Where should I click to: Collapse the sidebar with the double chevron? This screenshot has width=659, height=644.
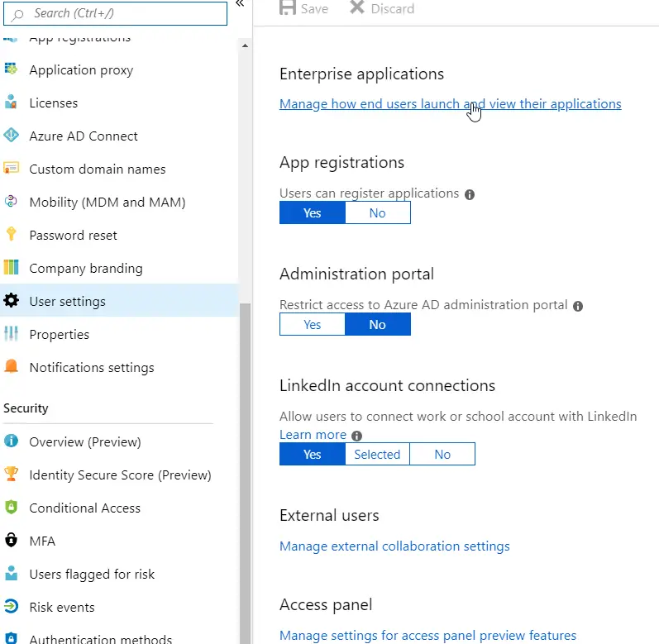240,5
